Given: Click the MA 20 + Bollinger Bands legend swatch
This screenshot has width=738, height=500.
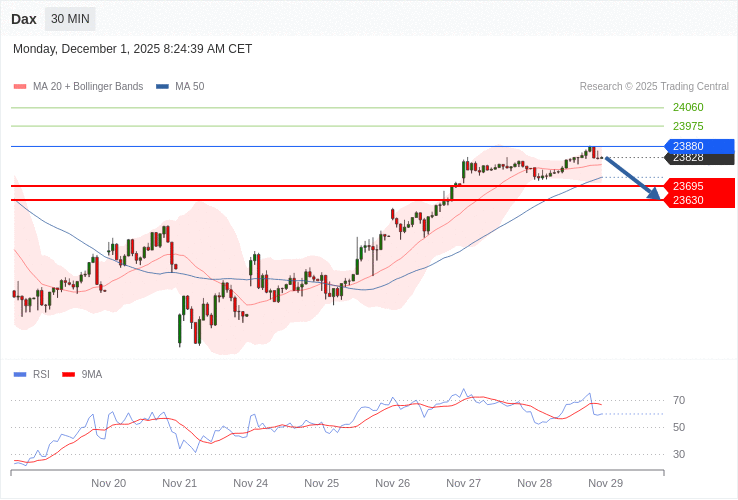Looking at the screenshot, I should click(x=19, y=87).
